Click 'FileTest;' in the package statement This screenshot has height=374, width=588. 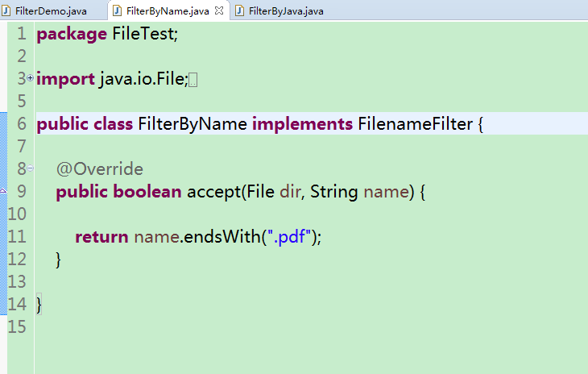pyautogui.click(x=145, y=34)
